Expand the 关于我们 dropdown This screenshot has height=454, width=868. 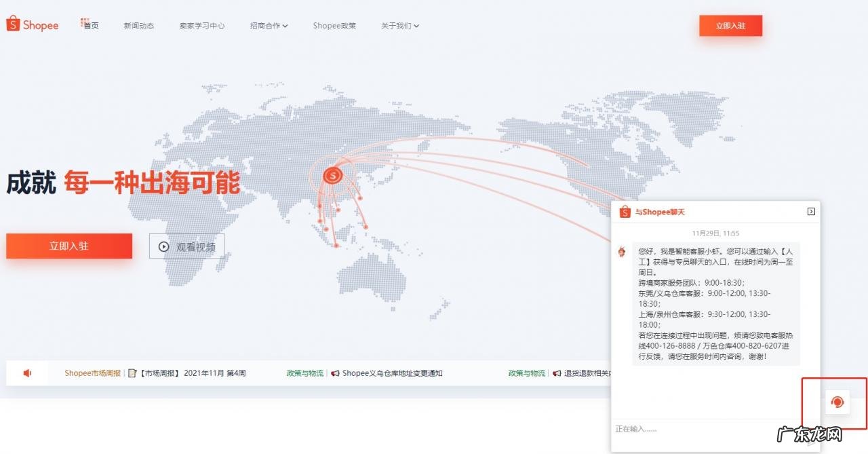click(x=399, y=24)
